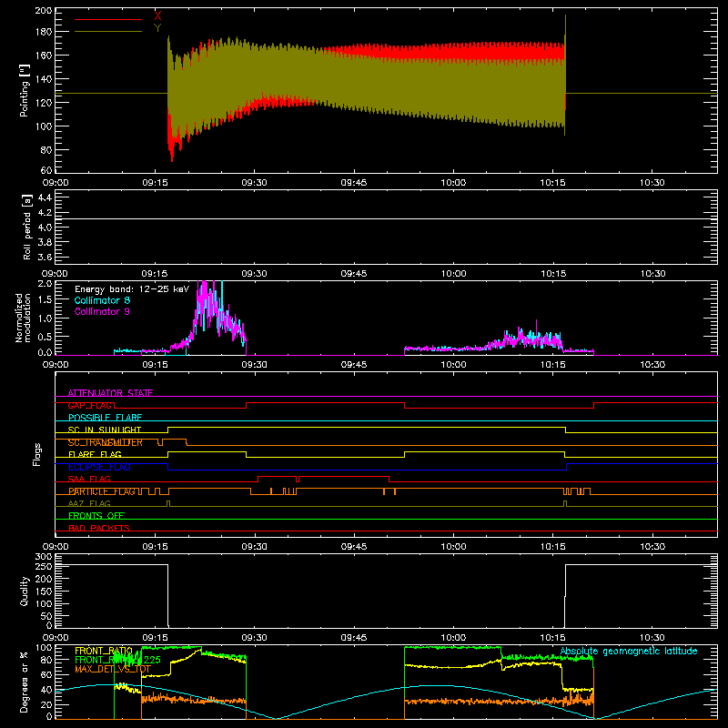Click the red X legend line sample
Image resolution: width=728 pixels, height=728 pixels.
tap(108, 19)
